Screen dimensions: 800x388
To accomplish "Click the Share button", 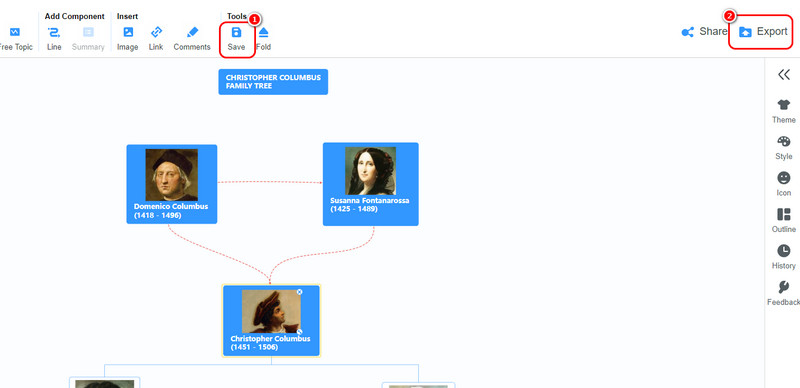I will 704,32.
